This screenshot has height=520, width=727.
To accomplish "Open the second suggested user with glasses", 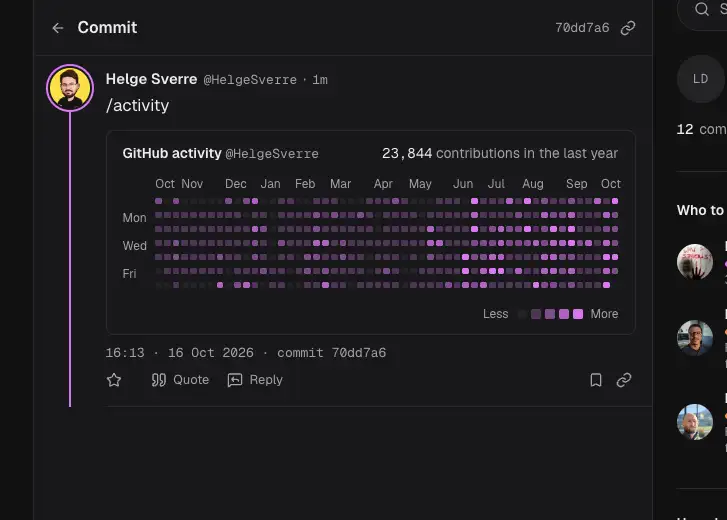I will 695,338.
